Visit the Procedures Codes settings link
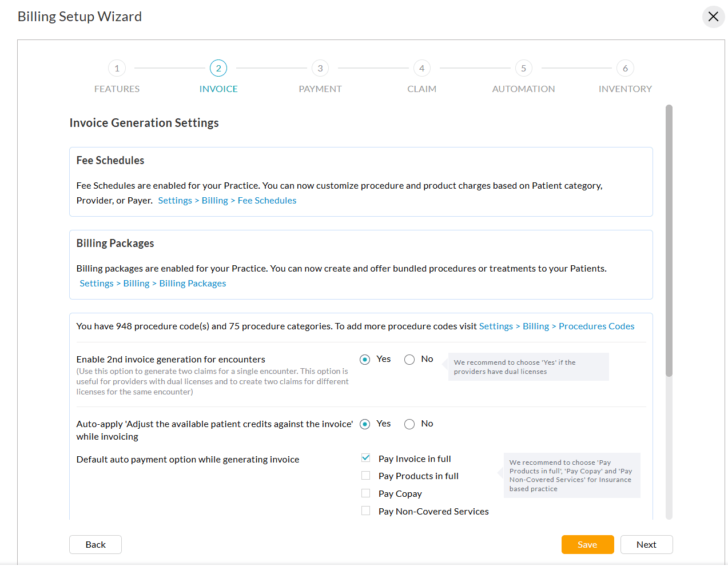 click(596, 326)
